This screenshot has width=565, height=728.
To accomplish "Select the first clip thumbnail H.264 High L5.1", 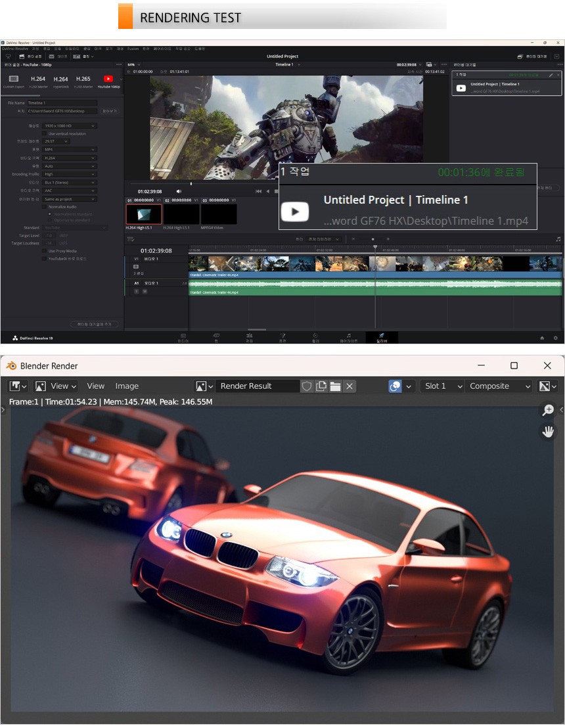I will (x=143, y=214).
